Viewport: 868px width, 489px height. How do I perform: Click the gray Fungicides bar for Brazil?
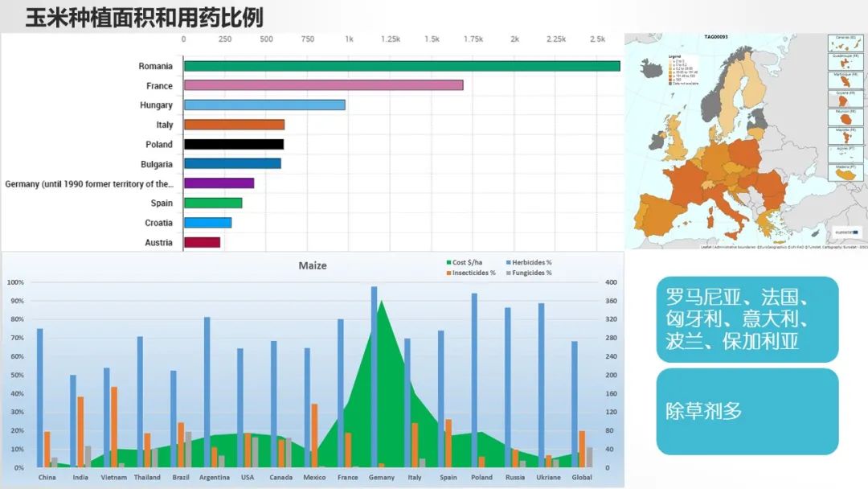pos(188,449)
